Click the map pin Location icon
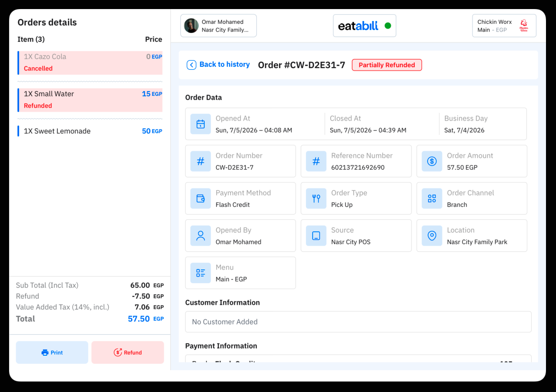556x392 pixels. tap(431, 236)
